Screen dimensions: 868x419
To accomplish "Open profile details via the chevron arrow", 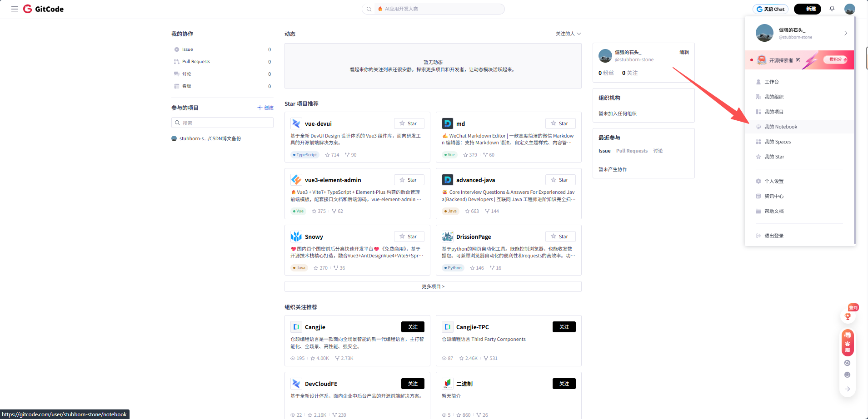I will pyautogui.click(x=845, y=33).
